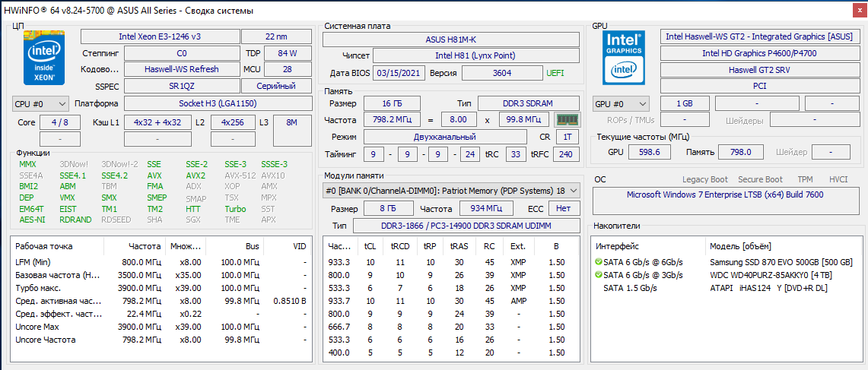The height and width of the screenshot is (370, 868).
Task: Click the Secure Boot indicator
Action: pyautogui.click(x=760, y=179)
